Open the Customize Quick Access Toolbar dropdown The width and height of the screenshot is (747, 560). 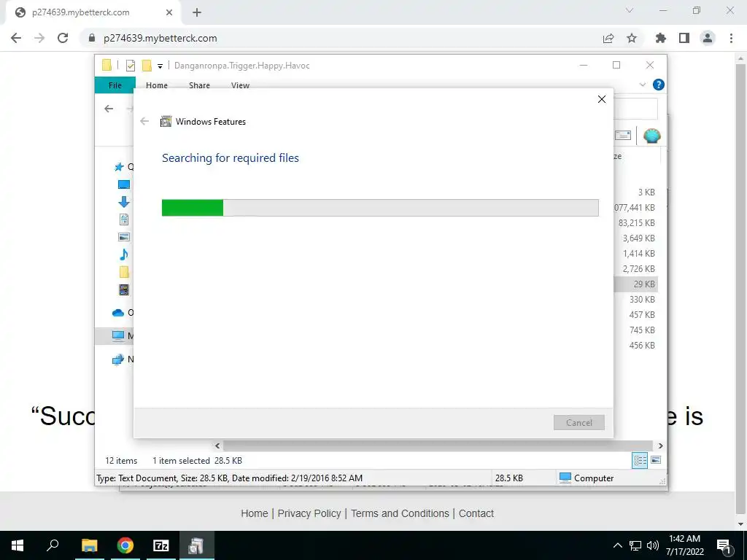pyautogui.click(x=160, y=66)
